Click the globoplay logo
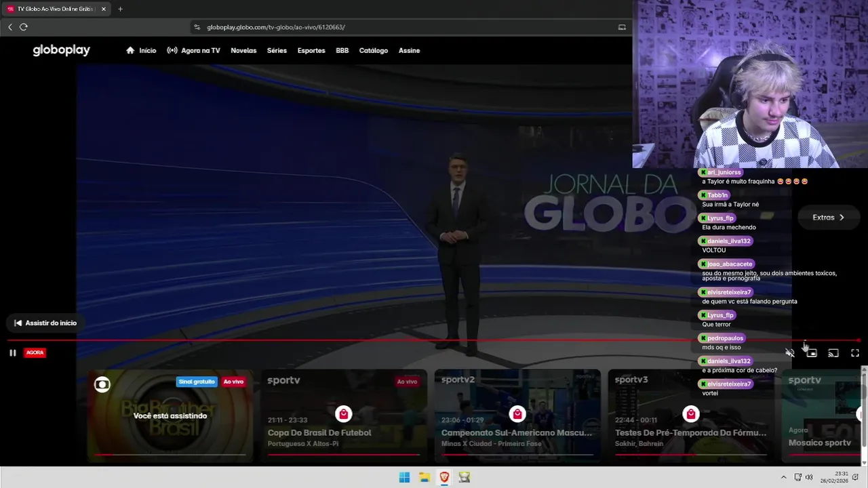 click(x=61, y=50)
